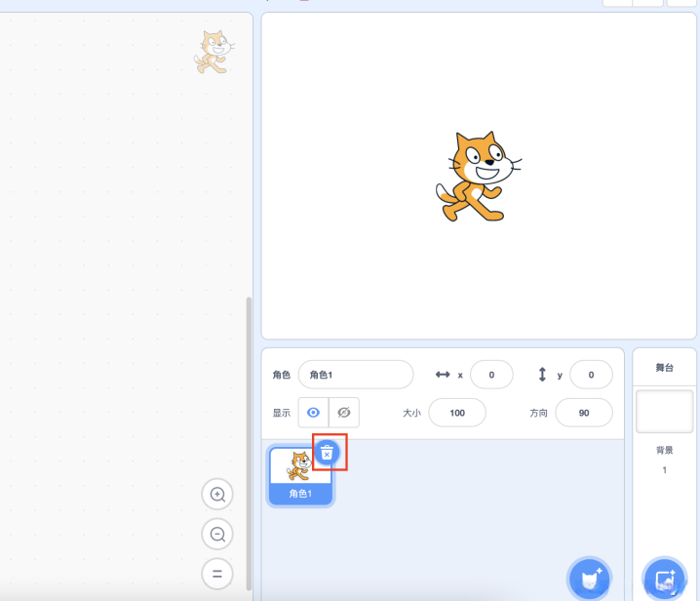Delete sprite 角色1 with trash icon
The height and width of the screenshot is (601, 700).
point(327,453)
